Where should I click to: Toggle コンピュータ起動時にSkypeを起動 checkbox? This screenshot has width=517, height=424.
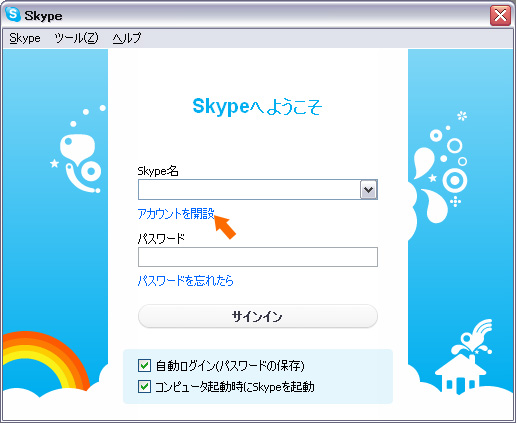[144, 387]
